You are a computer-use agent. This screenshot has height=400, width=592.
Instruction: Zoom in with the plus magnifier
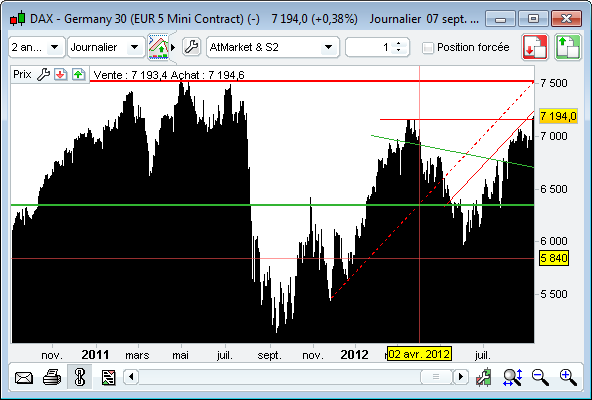coord(568,377)
